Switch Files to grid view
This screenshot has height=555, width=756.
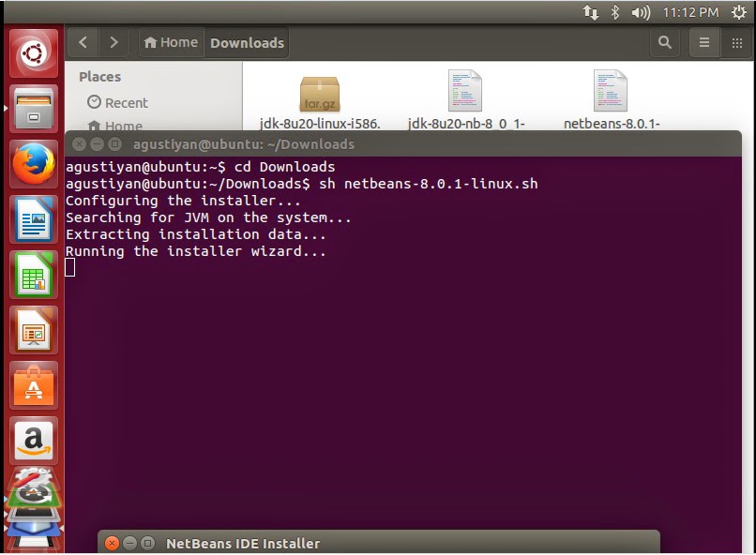736,42
